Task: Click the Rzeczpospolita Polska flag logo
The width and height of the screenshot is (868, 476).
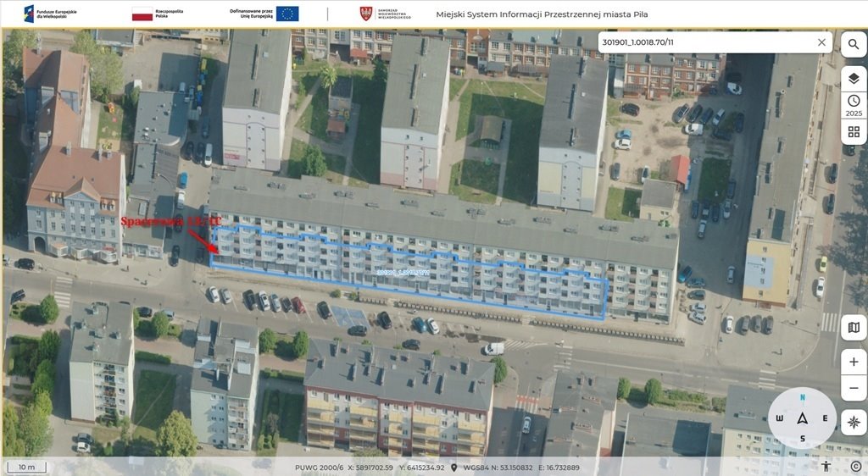Action: tap(157, 14)
